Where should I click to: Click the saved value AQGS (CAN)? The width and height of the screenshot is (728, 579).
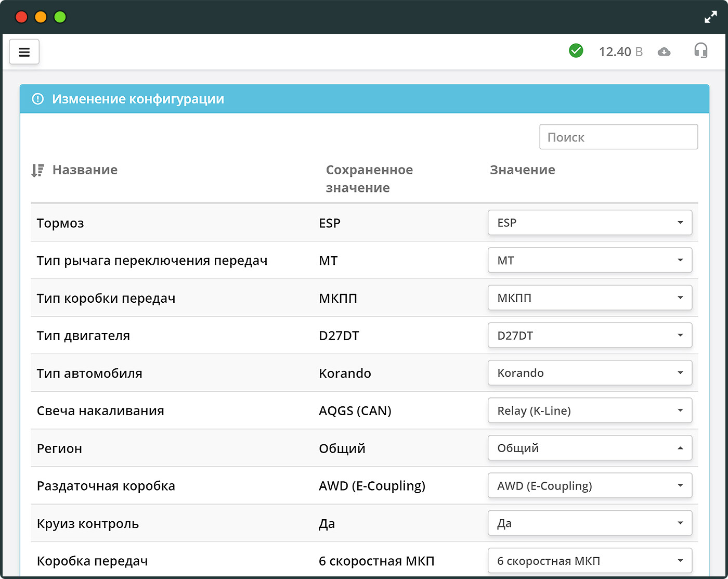355,411
